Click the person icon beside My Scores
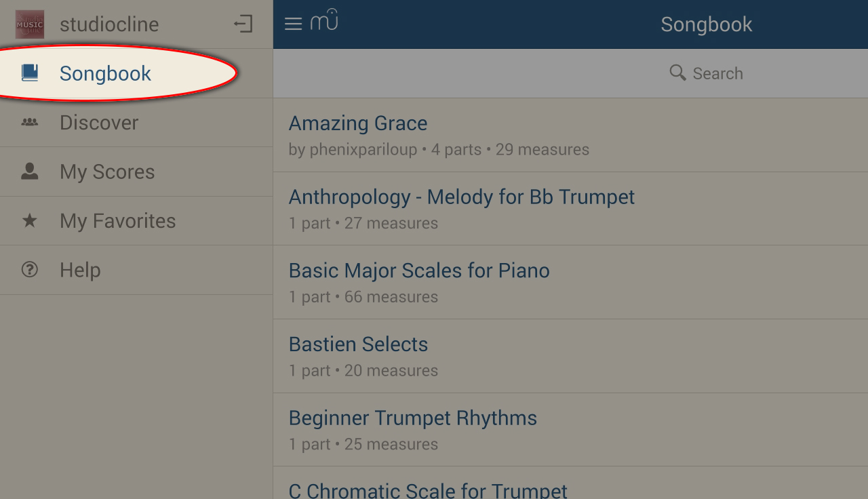 tap(29, 171)
